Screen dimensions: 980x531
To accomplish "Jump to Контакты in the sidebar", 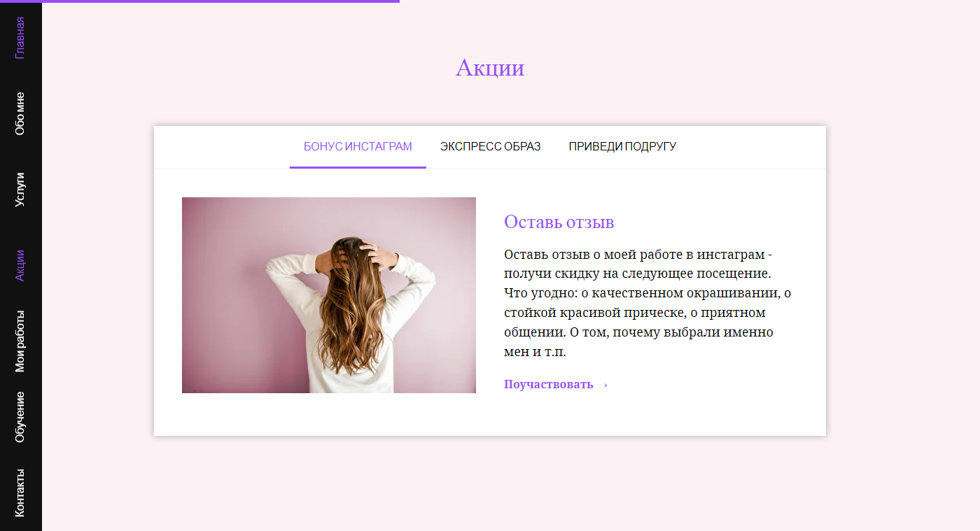I will pos(20,492).
